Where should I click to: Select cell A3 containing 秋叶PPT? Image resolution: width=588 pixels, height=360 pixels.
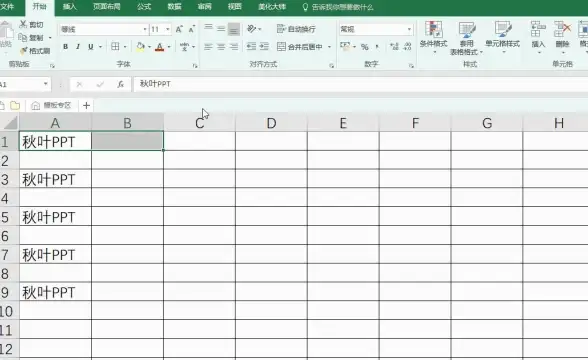click(x=55, y=178)
